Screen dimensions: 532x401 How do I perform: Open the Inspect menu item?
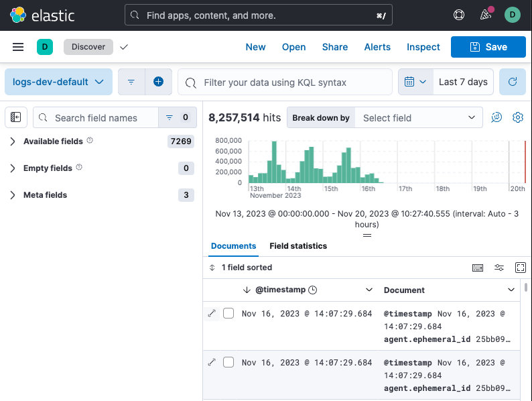click(423, 47)
